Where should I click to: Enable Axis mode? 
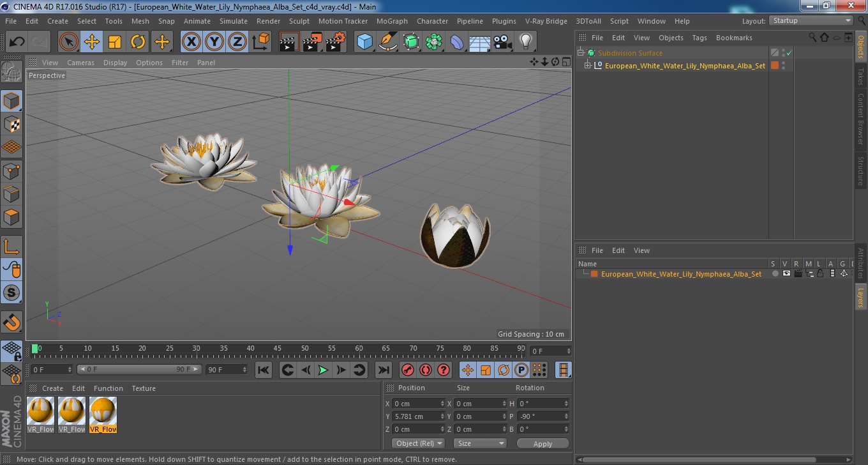11,246
